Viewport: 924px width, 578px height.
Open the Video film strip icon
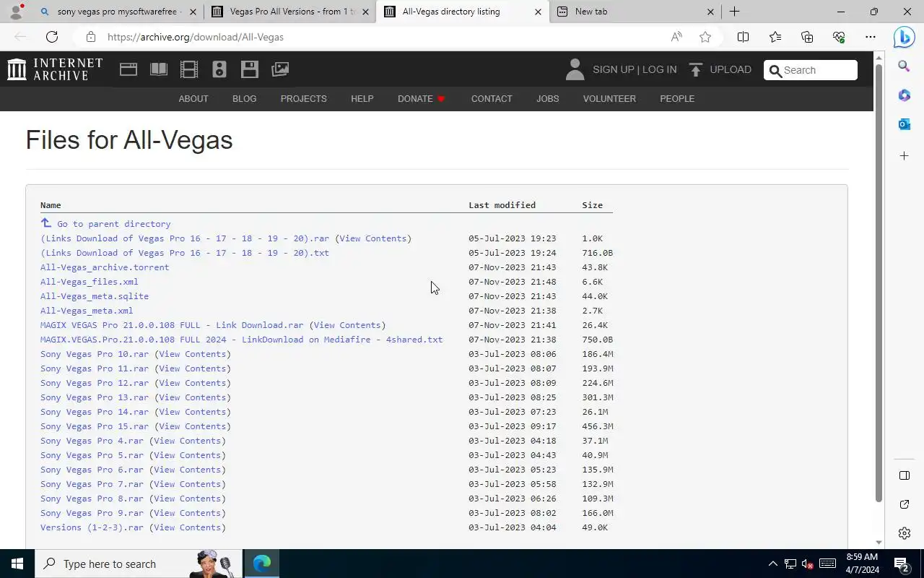189,69
